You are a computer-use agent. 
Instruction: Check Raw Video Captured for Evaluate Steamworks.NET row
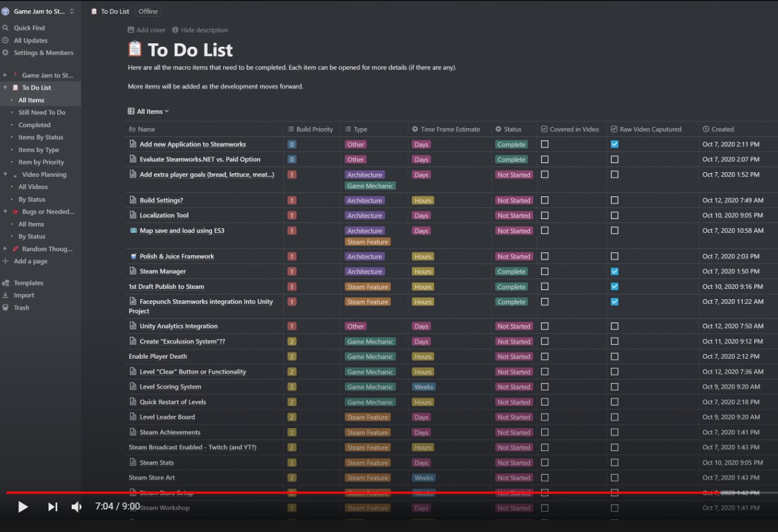(x=614, y=159)
